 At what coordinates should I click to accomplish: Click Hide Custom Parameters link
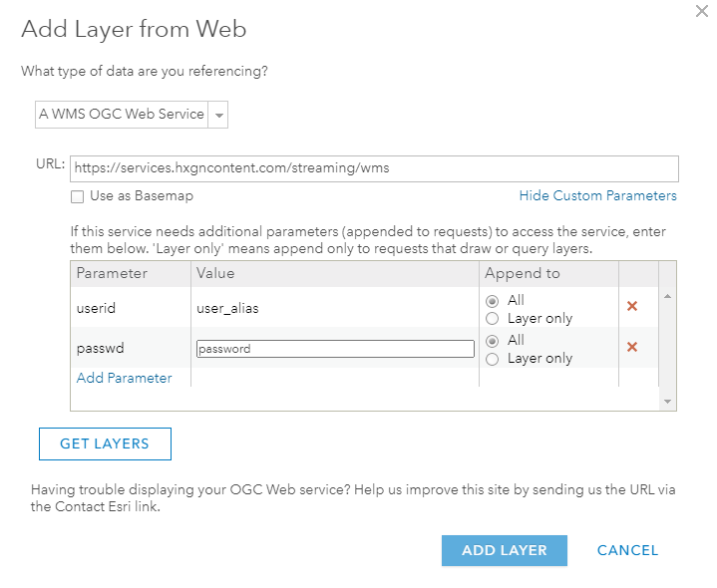point(597,195)
